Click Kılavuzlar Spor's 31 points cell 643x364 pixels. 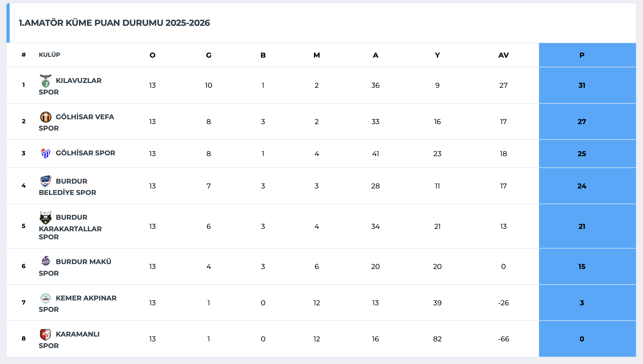582,85
